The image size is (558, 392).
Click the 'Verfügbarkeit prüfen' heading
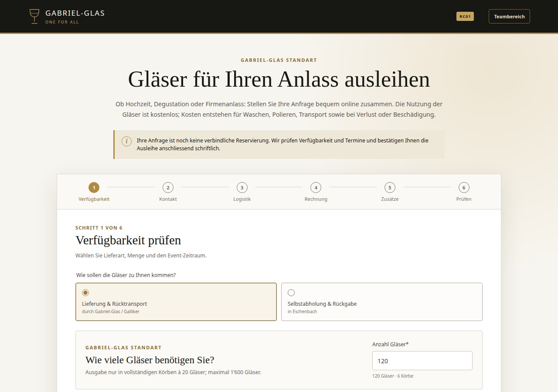128,240
